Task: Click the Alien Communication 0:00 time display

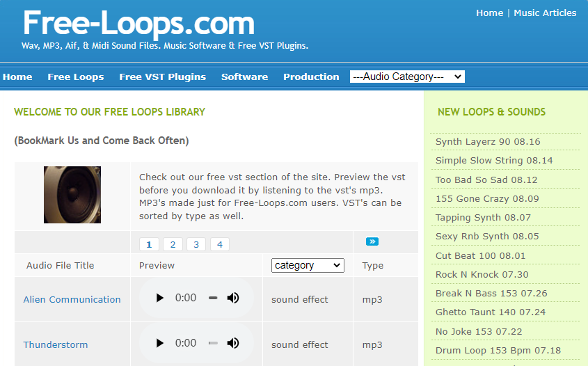Action: 186,298
